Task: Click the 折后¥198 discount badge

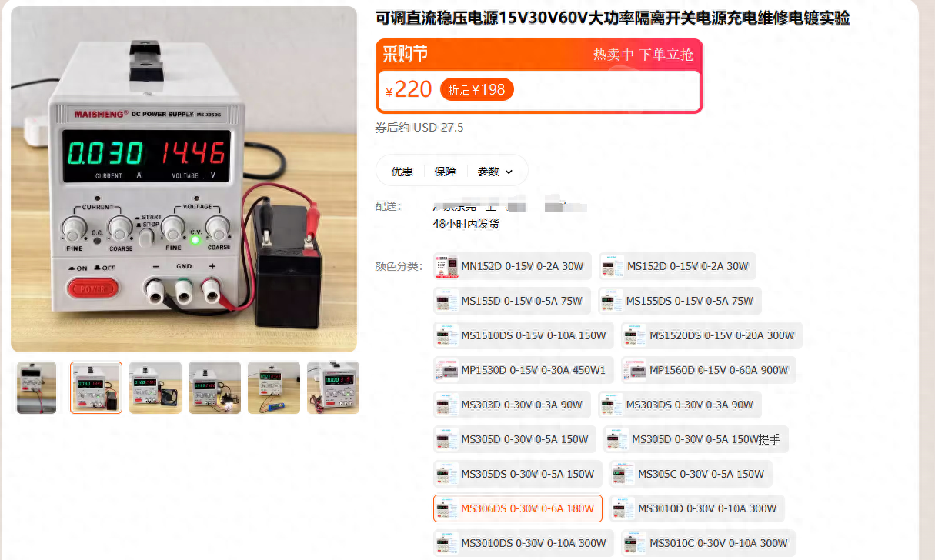Action: click(x=476, y=90)
